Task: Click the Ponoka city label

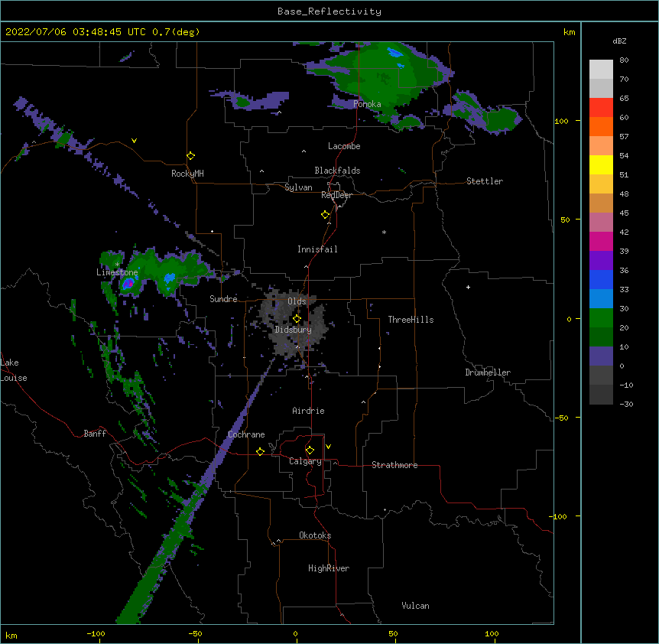Action: pos(367,104)
